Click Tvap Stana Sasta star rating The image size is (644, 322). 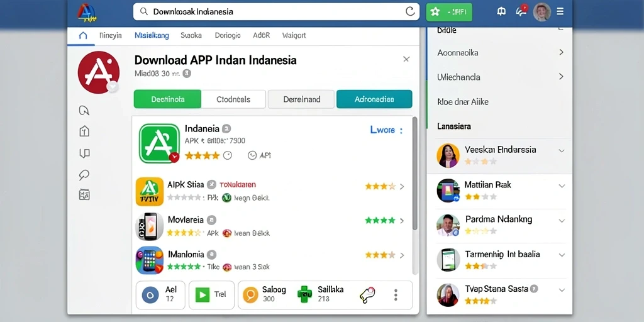[x=480, y=301]
